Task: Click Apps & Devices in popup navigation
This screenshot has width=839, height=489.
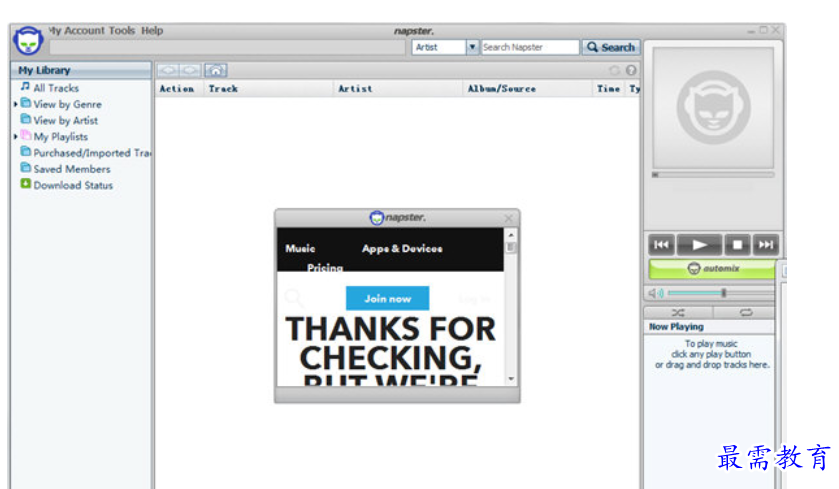Action: [402, 249]
